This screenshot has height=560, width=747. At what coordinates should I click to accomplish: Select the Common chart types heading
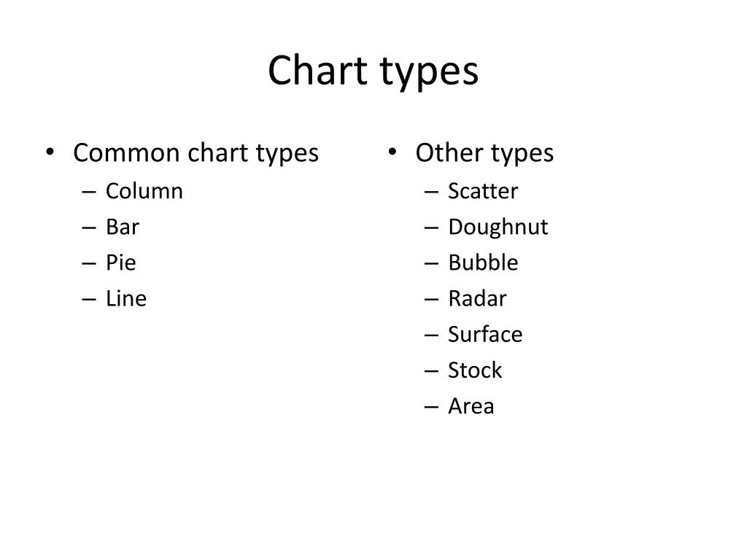pyautogui.click(x=196, y=153)
